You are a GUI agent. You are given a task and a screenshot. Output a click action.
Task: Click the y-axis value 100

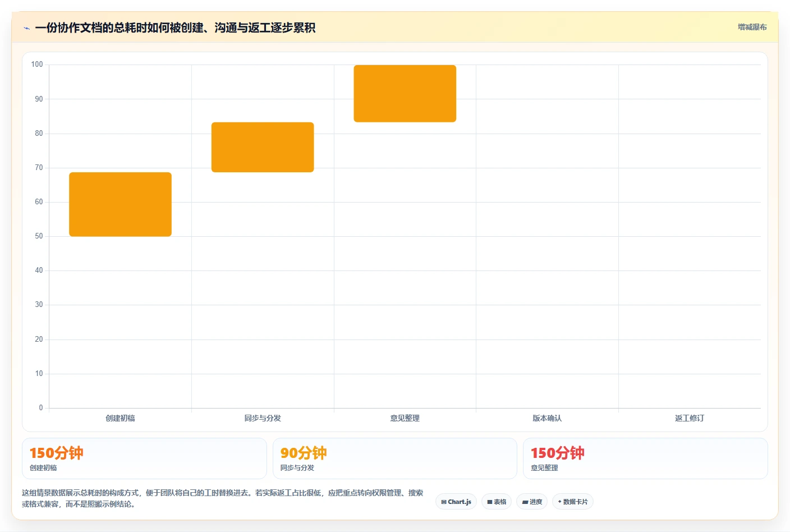37,65
